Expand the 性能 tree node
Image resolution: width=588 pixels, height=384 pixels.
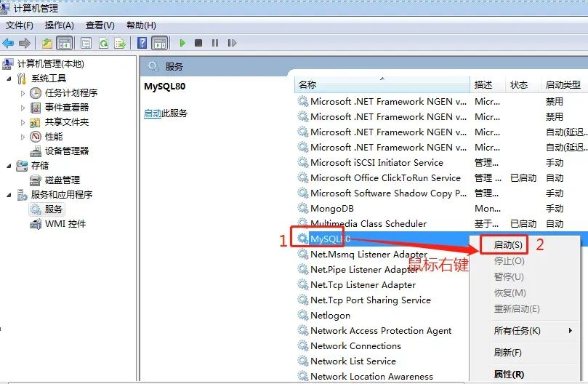pyautogui.click(x=23, y=137)
